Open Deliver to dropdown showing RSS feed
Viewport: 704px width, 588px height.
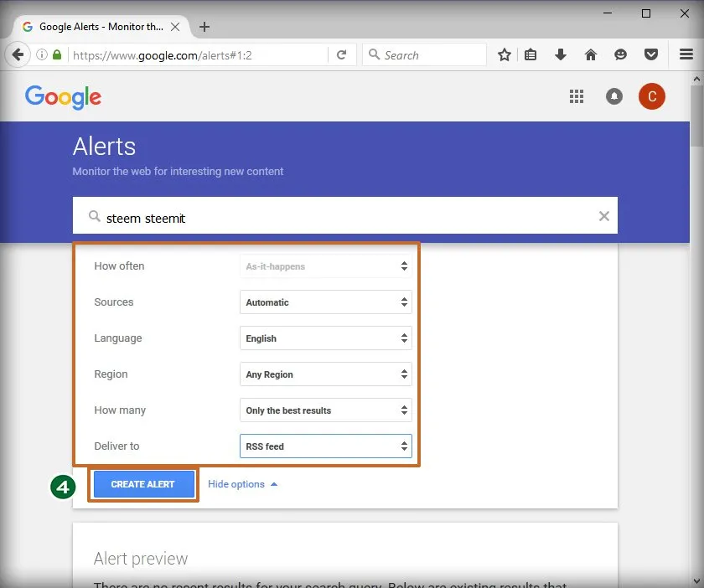326,446
